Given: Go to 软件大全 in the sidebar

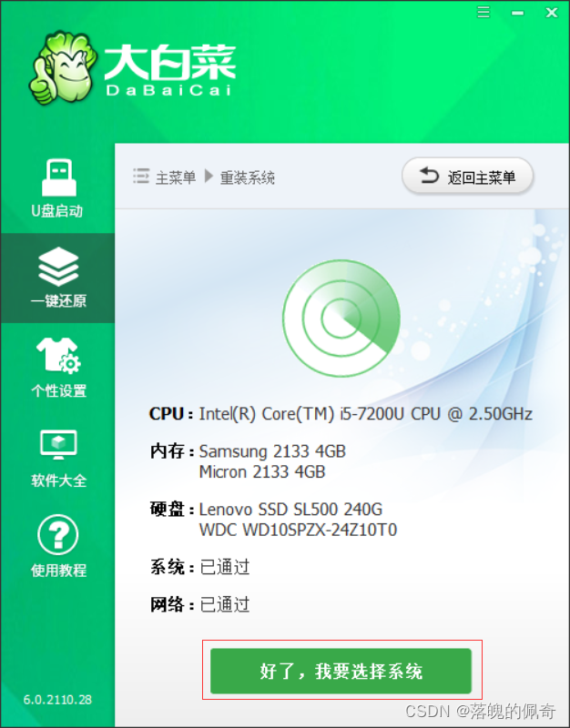Looking at the screenshot, I should (57, 457).
